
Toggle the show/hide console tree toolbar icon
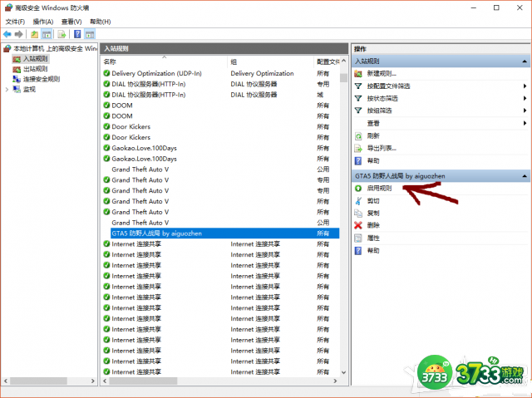pyautogui.click(x=47, y=34)
